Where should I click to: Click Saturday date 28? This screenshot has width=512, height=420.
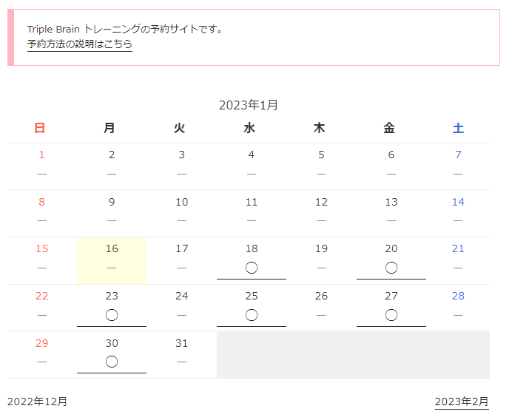coord(458,296)
